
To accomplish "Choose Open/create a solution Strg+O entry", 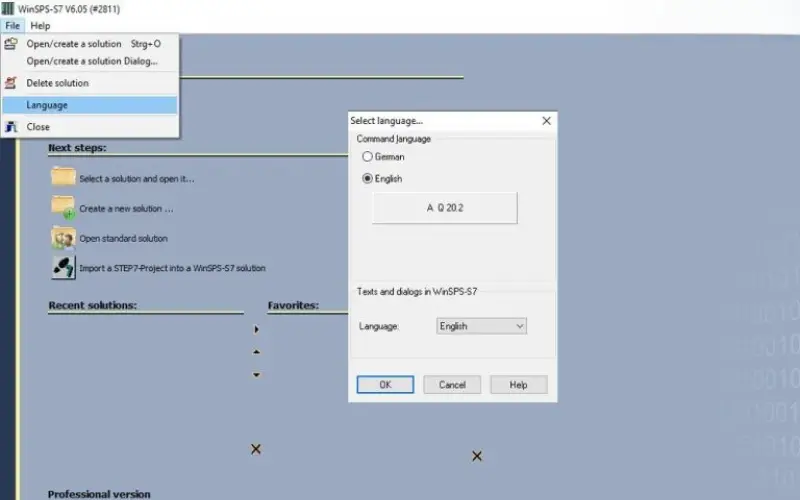I will 90,44.
